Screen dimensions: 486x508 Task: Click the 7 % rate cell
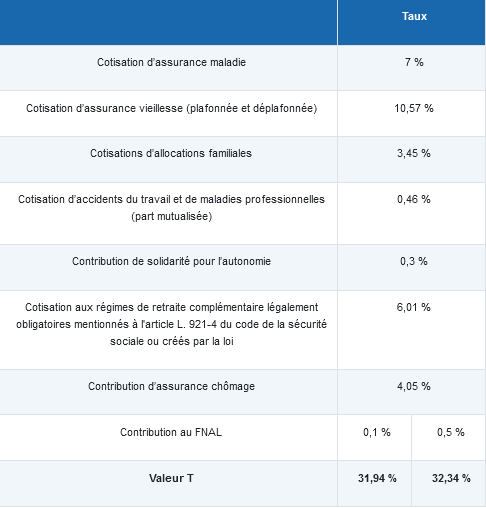[414, 62]
